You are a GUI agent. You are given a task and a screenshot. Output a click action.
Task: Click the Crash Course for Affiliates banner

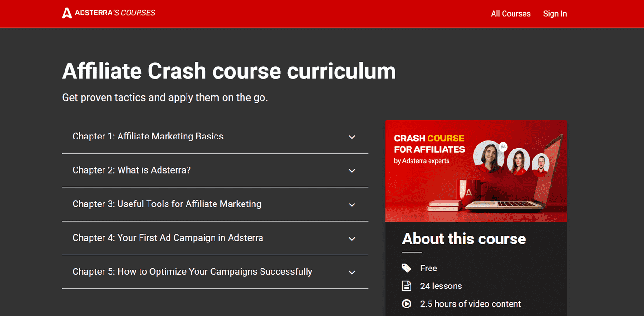tap(476, 171)
